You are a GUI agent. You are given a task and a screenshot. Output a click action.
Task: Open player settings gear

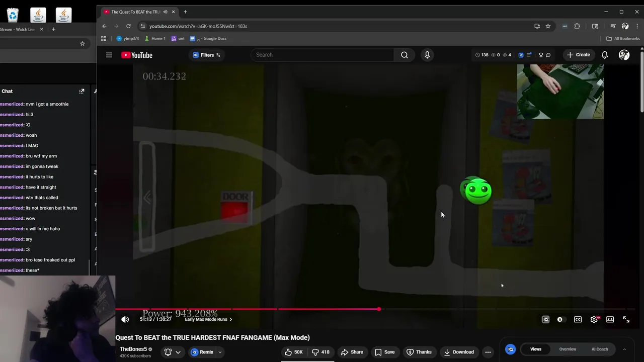tap(594, 319)
